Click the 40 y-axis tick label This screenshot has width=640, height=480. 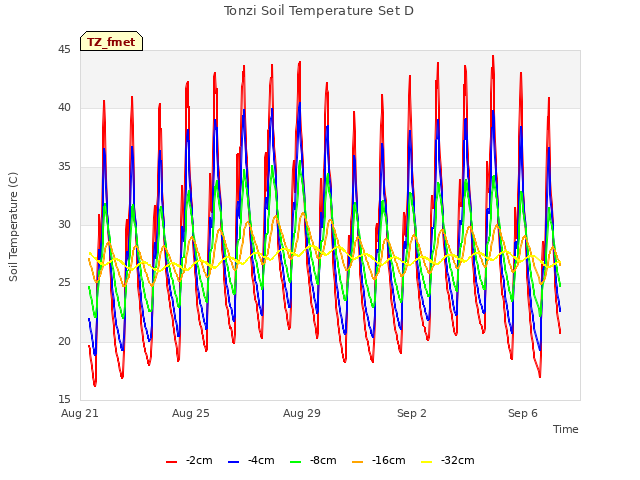pos(64,108)
